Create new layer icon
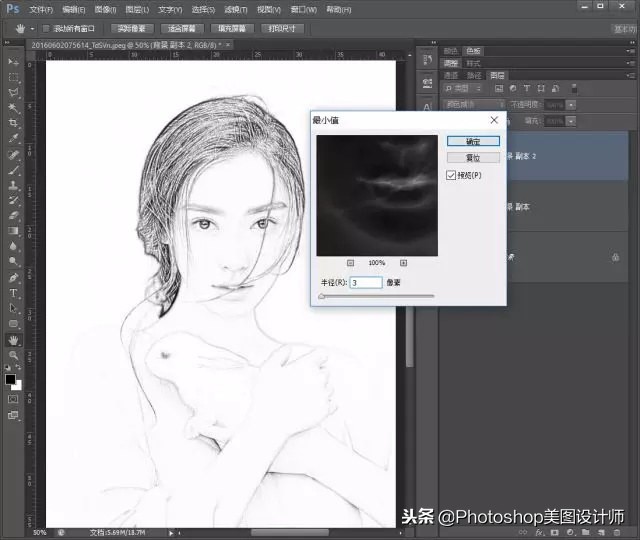640x540 pixels. coord(601,532)
